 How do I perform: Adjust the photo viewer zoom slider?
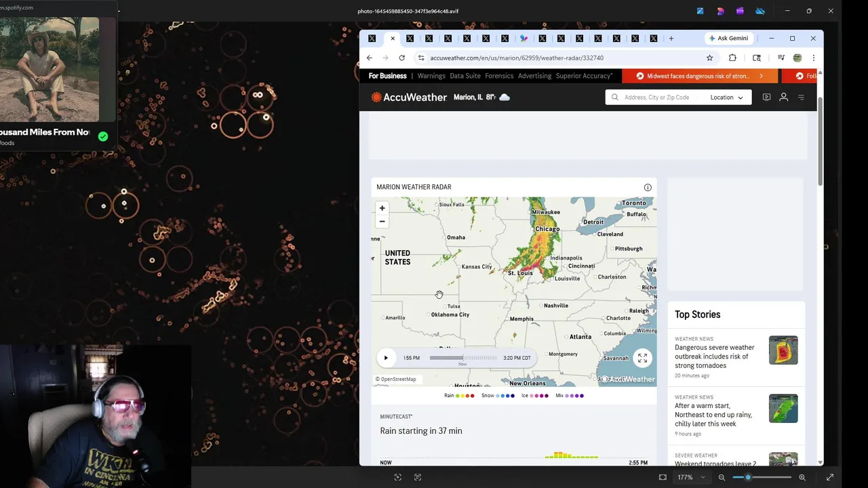click(x=762, y=477)
